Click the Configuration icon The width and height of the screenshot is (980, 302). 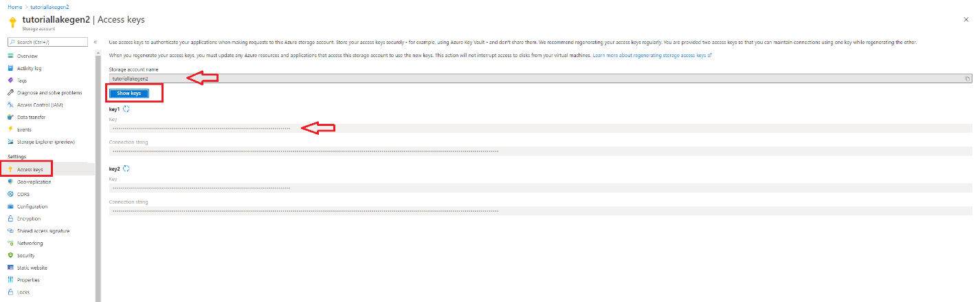[x=10, y=206]
